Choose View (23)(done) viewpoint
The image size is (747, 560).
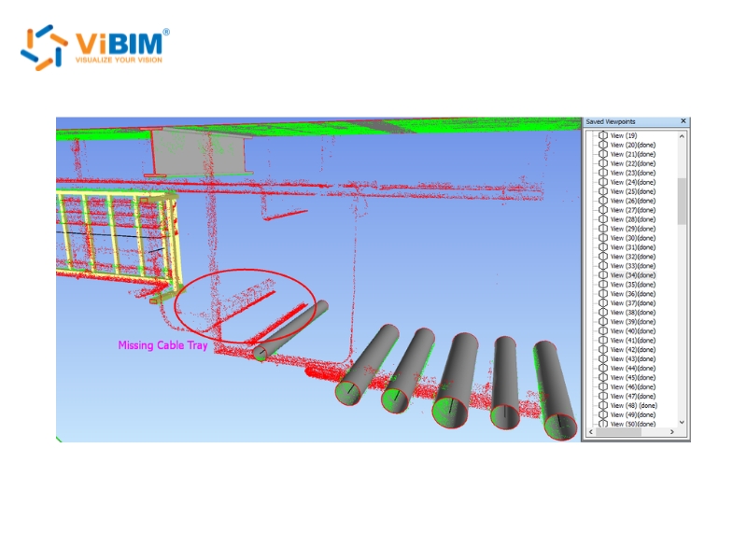point(633,173)
